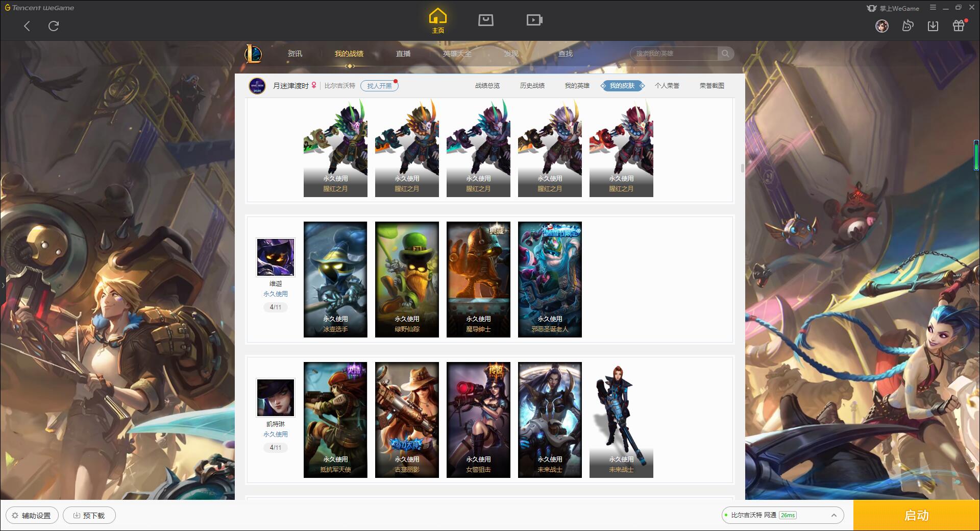
Task: Click 永久使用 link under 维迦
Action: pos(276,294)
